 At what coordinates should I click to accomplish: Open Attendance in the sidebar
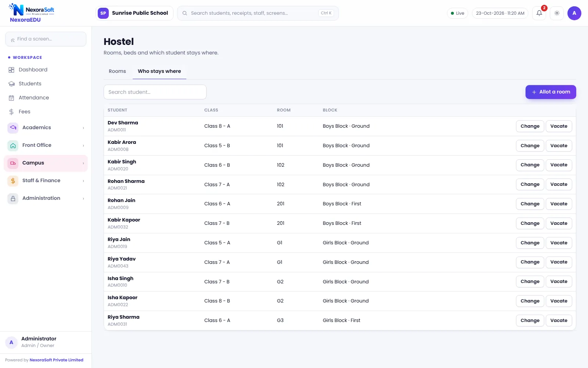tap(46, 98)
